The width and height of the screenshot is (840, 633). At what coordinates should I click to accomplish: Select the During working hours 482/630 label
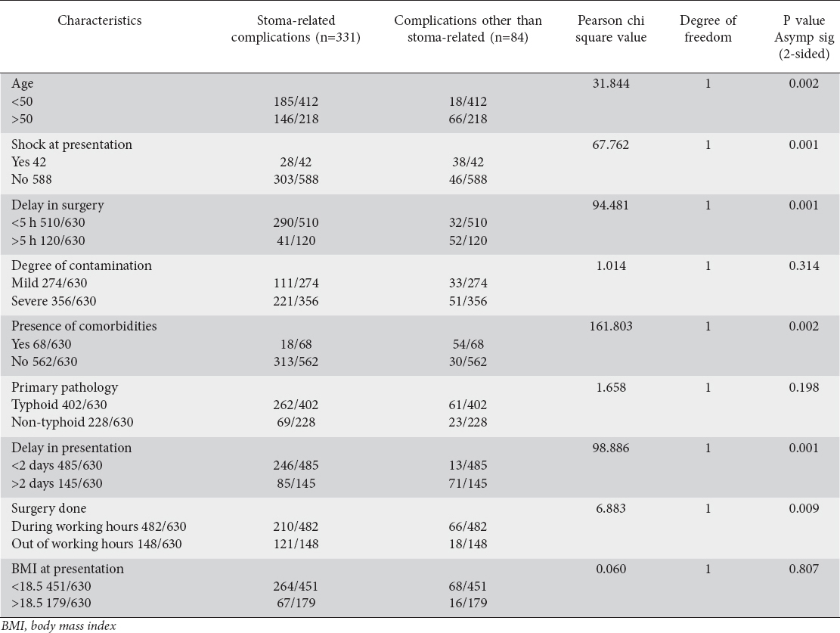pyautogui.click(x=99, y=526)
